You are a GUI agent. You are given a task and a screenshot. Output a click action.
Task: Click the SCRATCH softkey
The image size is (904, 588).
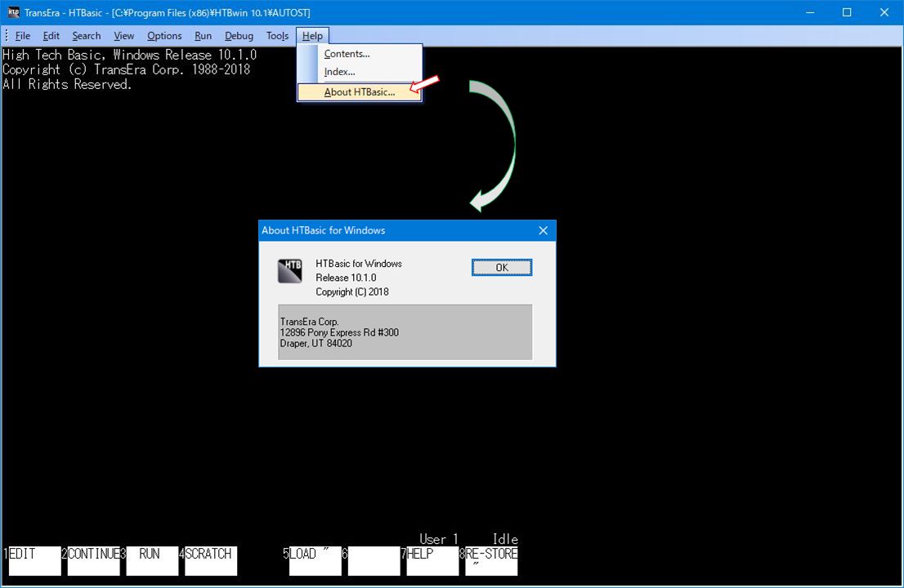click(211, 561)
